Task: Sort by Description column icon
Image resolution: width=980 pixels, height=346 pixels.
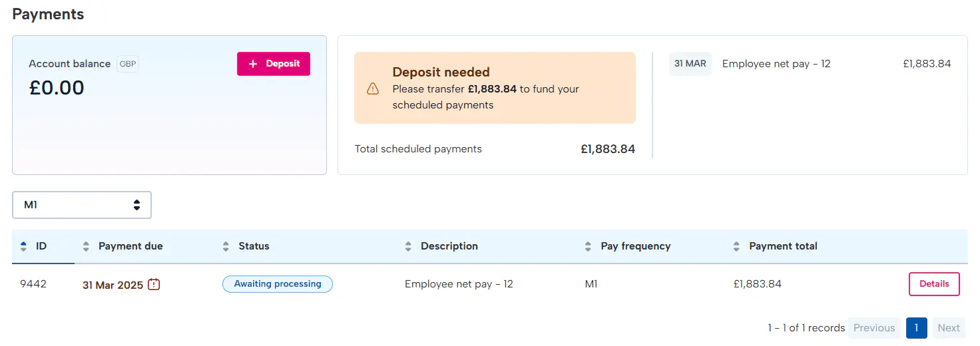Action: click(408, 246)
